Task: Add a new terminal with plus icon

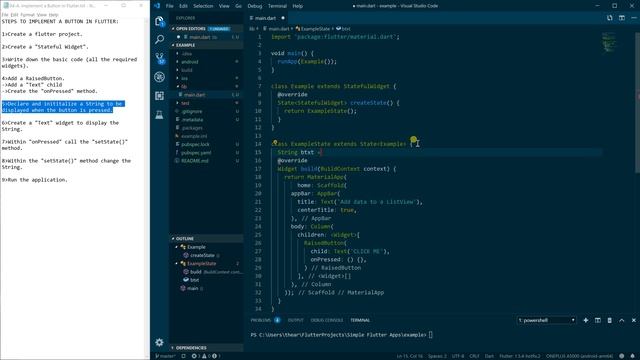Action: [586, 320]
